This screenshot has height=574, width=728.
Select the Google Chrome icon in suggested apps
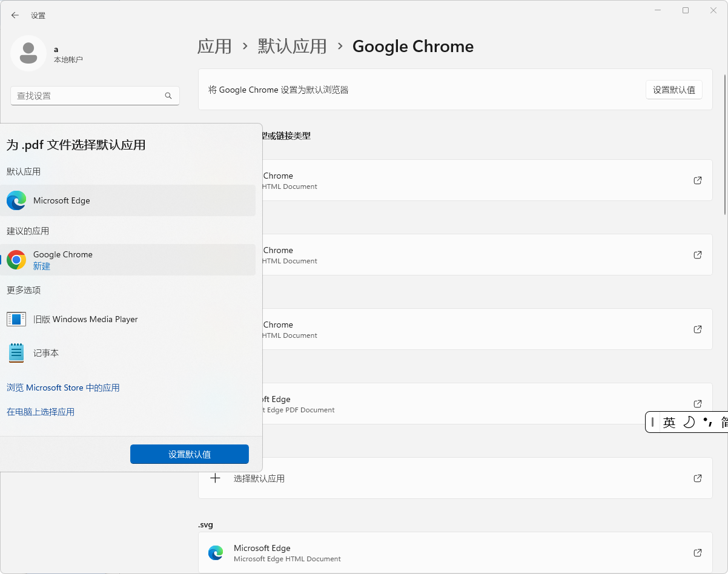tap(16, 260)
